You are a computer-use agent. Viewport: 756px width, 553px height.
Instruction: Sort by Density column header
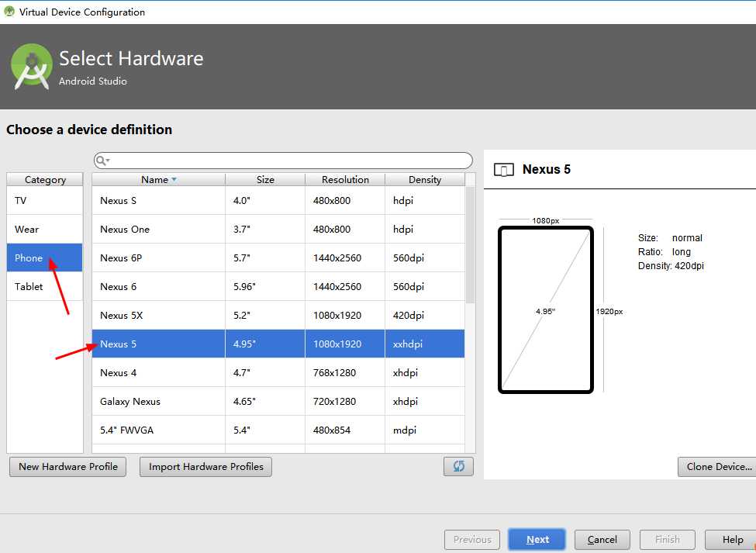425,179
